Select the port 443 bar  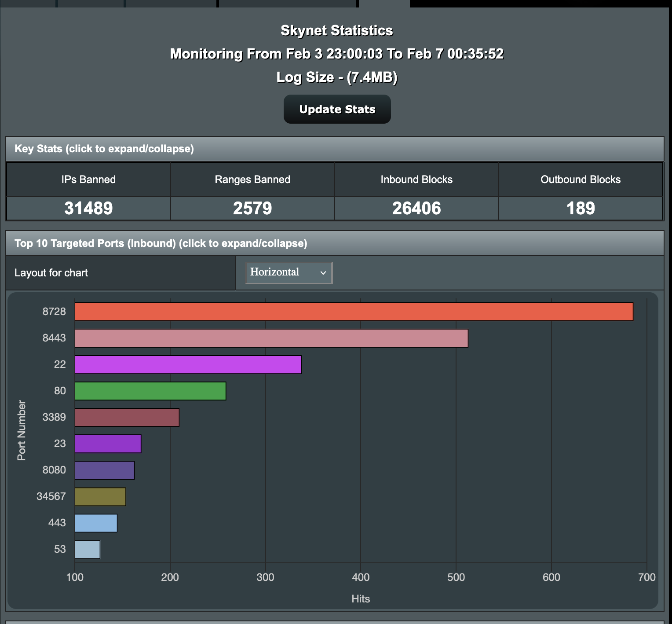[x=96, y=523]
